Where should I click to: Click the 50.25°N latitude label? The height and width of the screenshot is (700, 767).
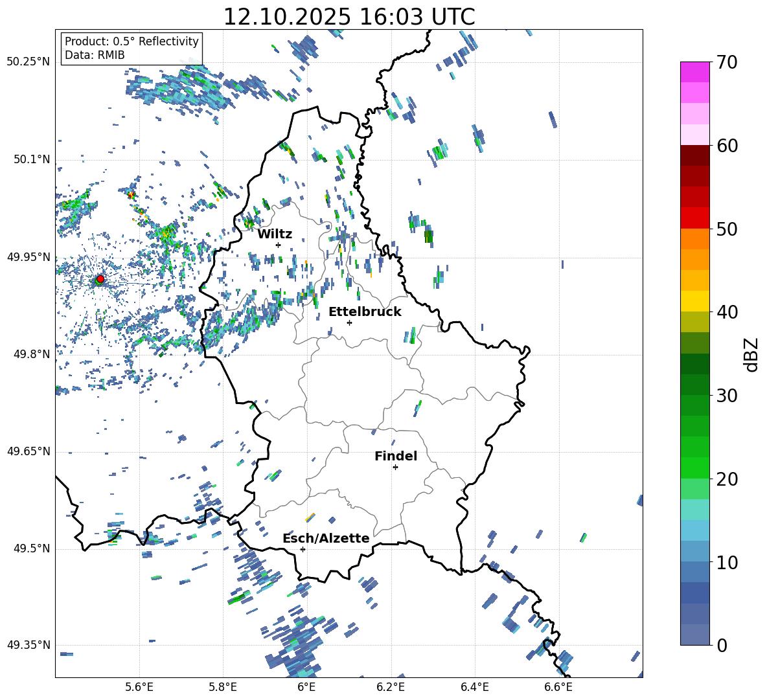[x=29, y=62]
